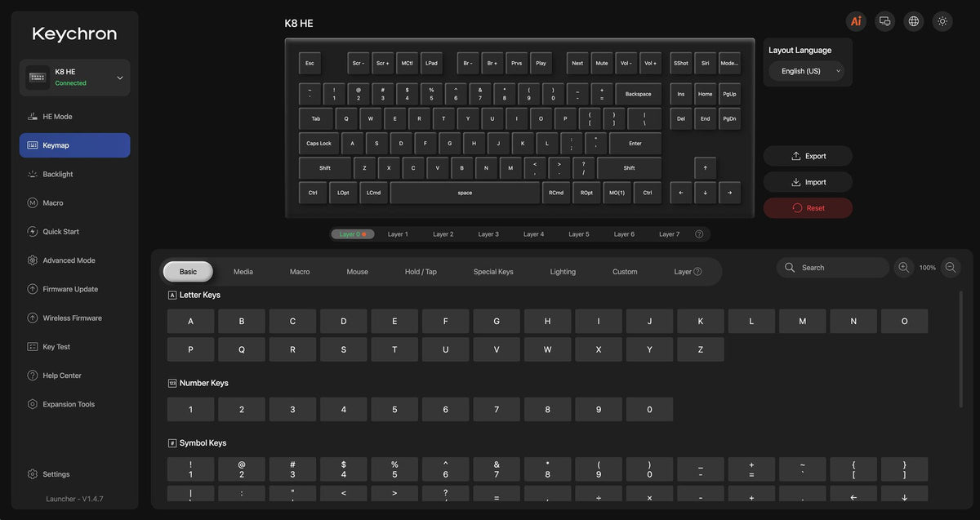This screenshot has width=980, height=520.
Task: Click the down arrow key on keyboard
Action: 705,193
